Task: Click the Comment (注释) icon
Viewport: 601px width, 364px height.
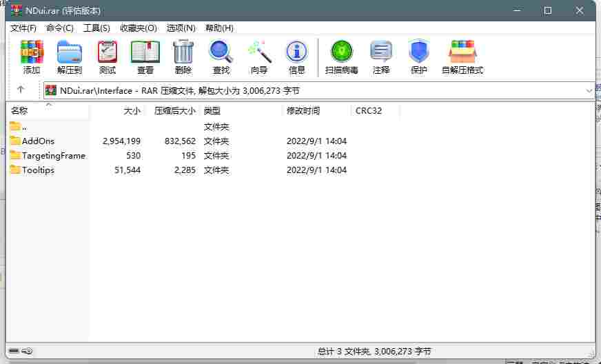Action: pos(381,52)
